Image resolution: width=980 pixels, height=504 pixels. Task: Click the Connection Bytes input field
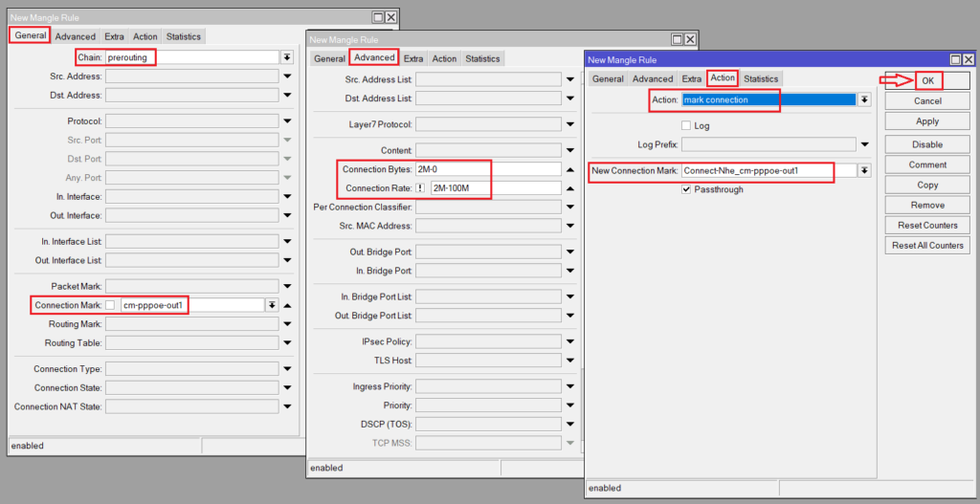(487, 169)
